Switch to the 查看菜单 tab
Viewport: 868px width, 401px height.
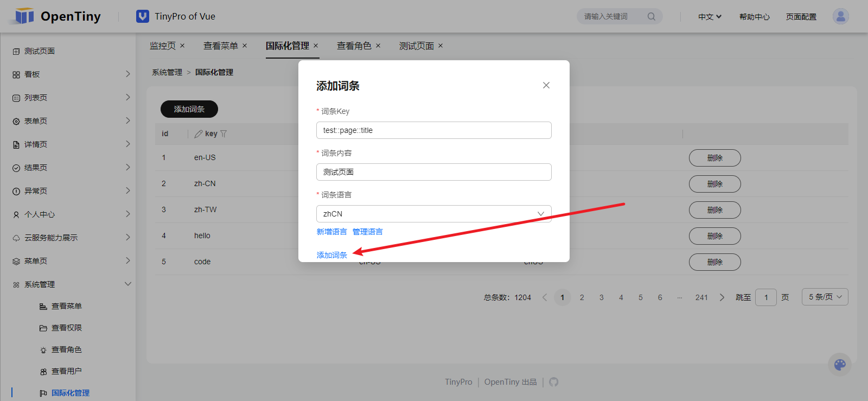[220, 46]
